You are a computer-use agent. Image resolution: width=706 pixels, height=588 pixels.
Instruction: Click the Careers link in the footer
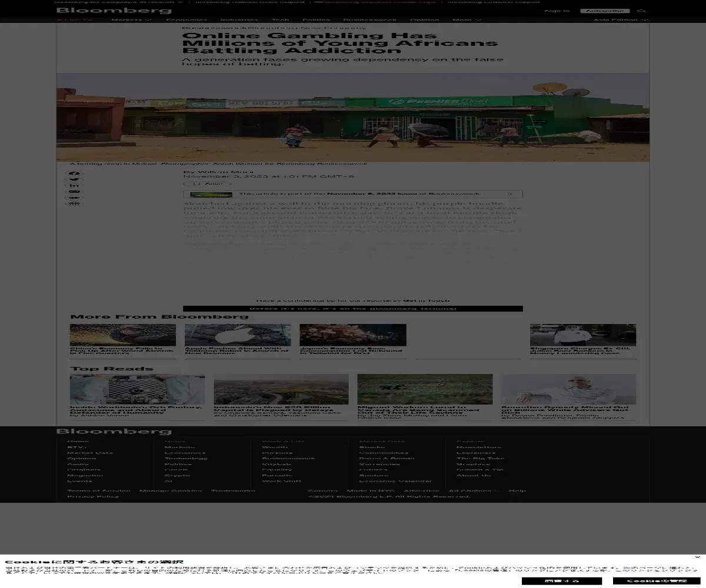[x=322, y=491]
